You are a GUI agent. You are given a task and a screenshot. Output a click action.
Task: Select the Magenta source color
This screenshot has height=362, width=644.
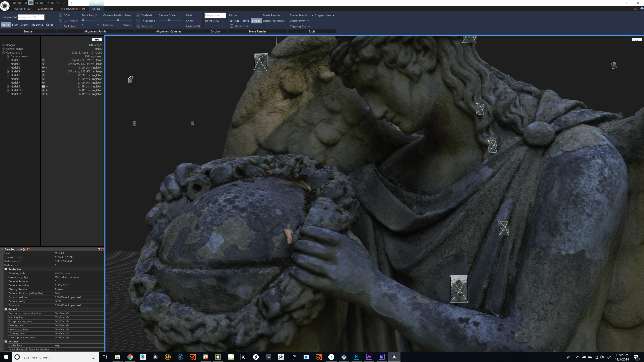37,24
